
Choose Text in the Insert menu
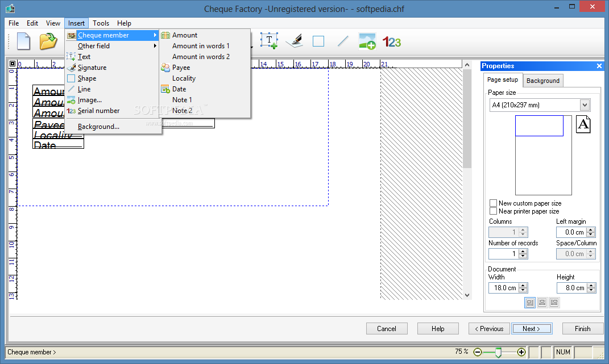(113, 57)
